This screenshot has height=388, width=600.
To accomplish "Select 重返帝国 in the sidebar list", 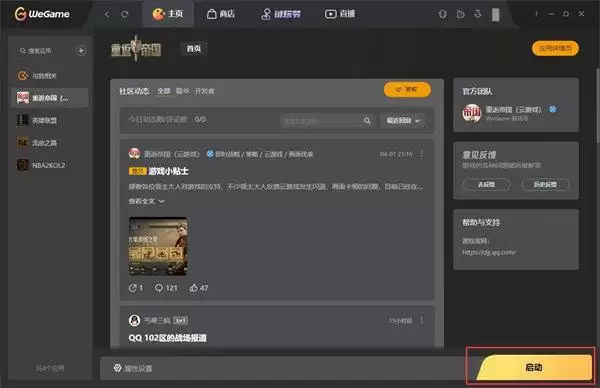I will 50,98.
